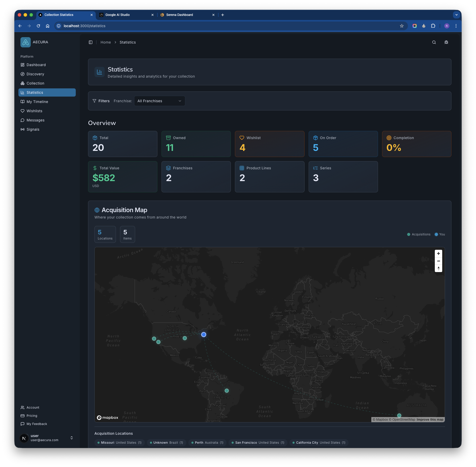Close the Collection Statistics tab
This screenshot has width=476, height=467.
click(92, 15)
